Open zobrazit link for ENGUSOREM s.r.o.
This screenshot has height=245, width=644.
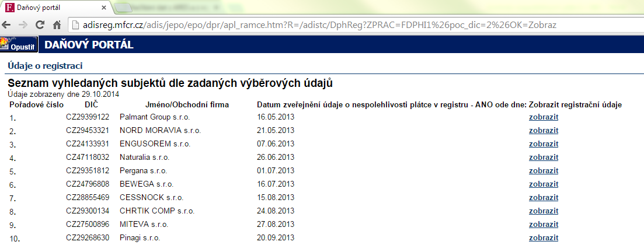[x=544, y=144]
